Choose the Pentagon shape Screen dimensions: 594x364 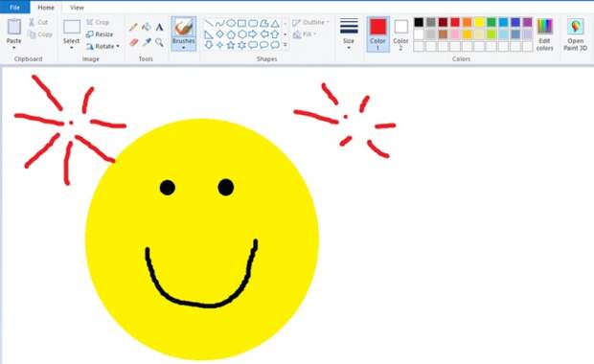tap(231, 34)
